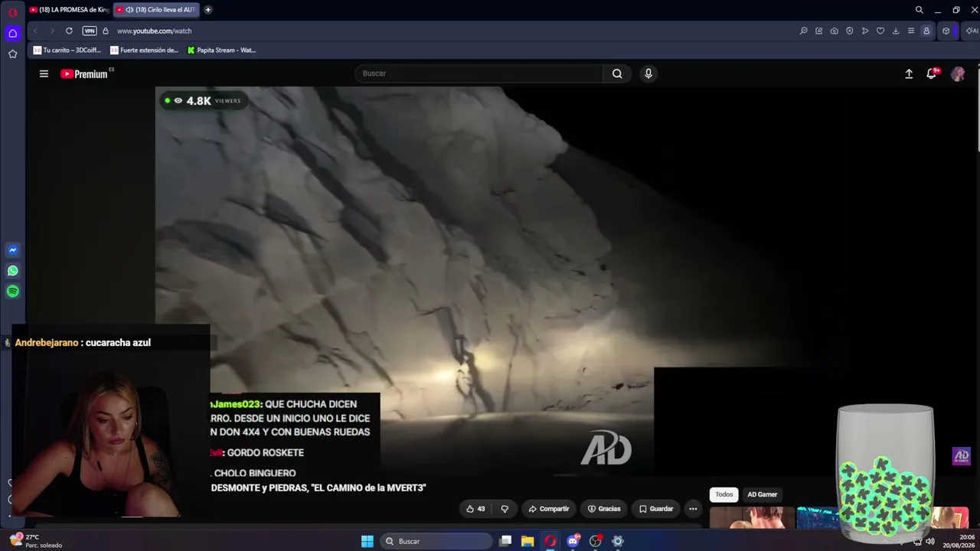View site security lock info
Image resolution: width=980 pixels, height=551 pixels.
[106, 31]
